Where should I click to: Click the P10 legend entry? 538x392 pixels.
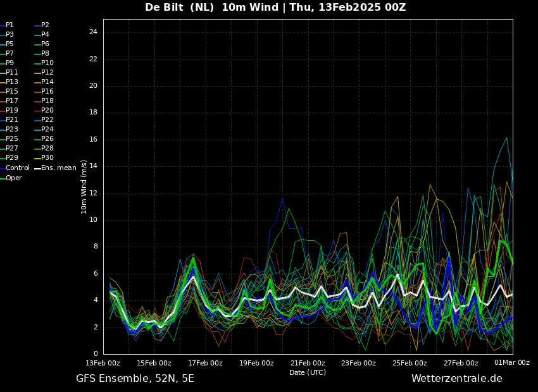point(44,63)
